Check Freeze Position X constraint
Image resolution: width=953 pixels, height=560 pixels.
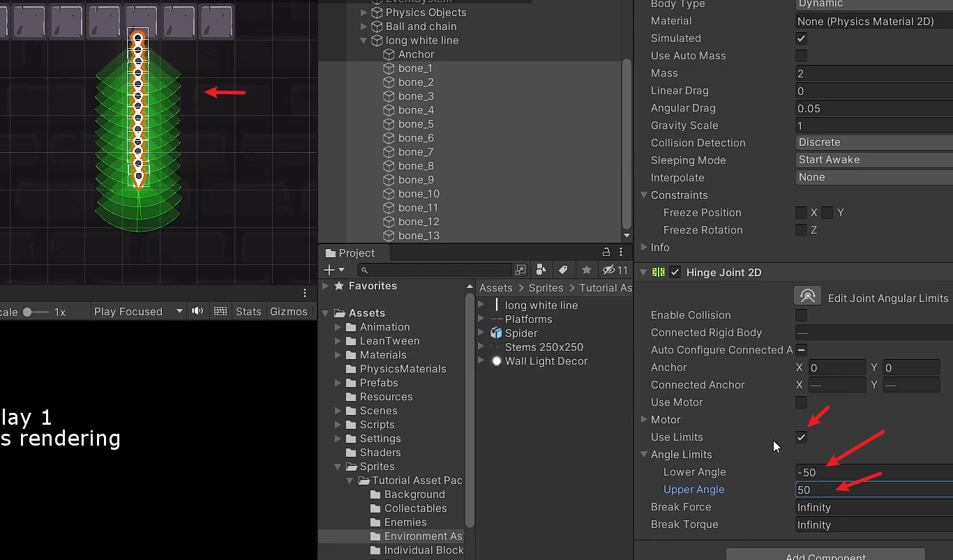click(801, 212)
